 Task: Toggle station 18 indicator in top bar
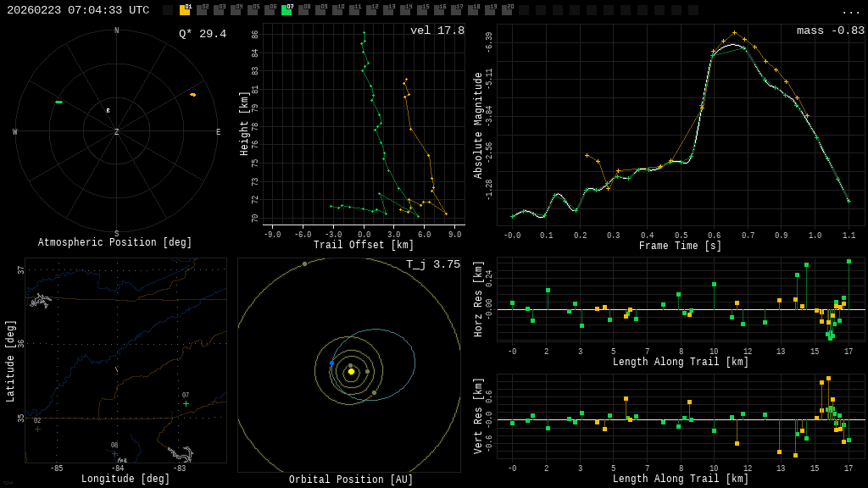[x=473, y=10]
